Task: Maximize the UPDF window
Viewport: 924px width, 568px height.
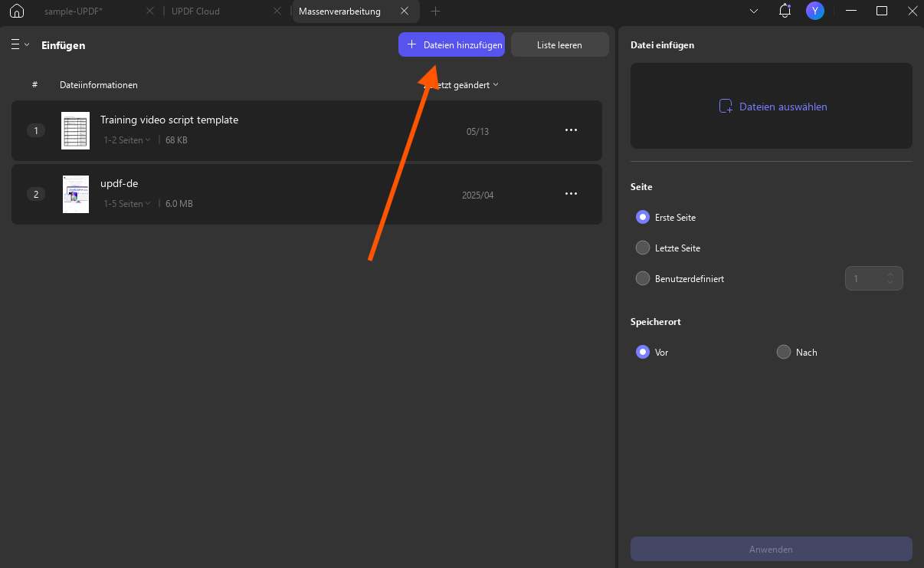Action: pos(882,11)
